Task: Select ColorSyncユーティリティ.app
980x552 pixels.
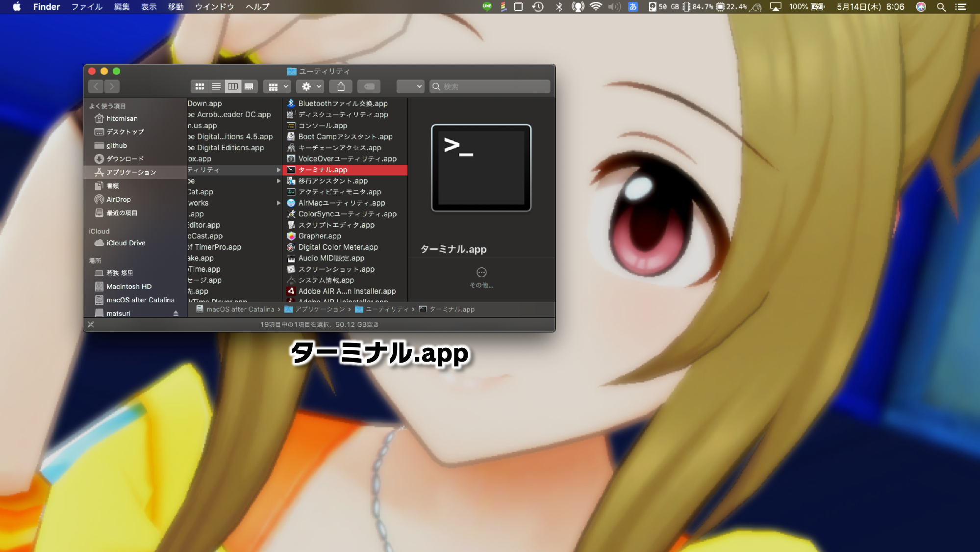Action: 345,214
